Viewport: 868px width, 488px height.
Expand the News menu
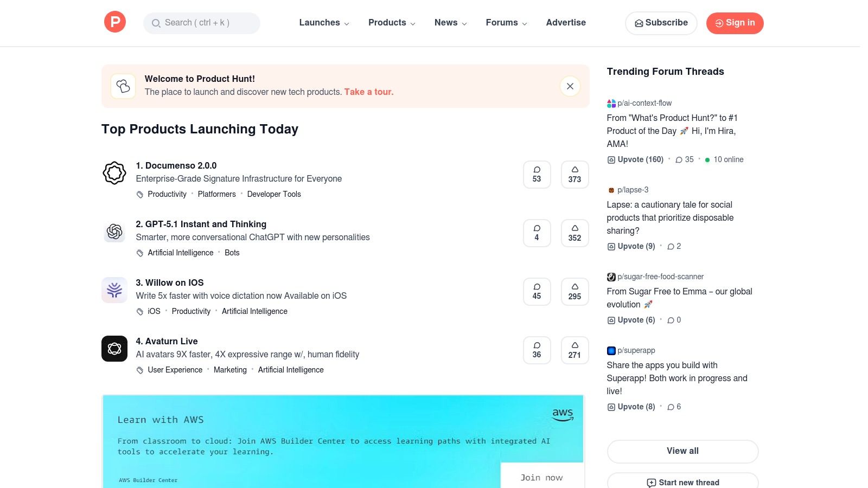point(450,23)
